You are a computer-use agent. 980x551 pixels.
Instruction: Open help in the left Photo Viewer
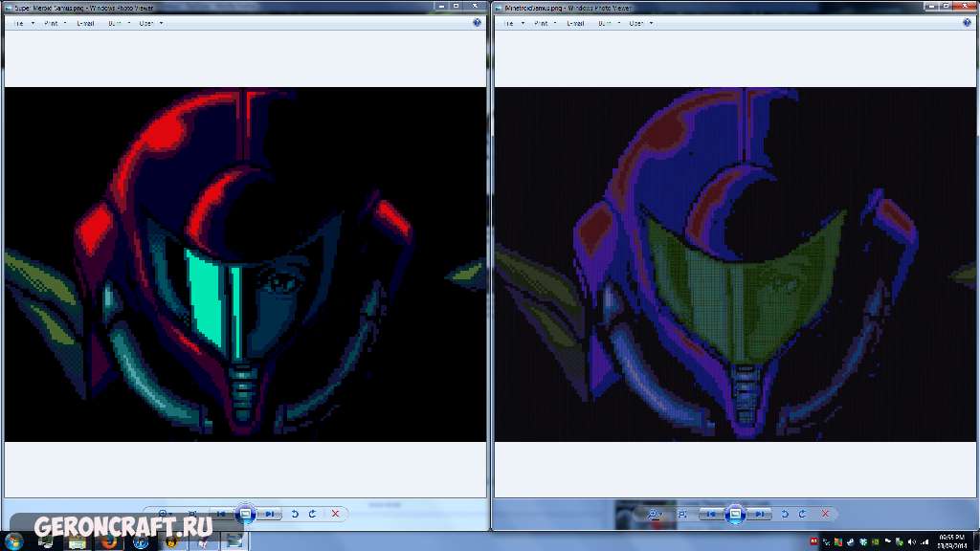pos(478,23)
